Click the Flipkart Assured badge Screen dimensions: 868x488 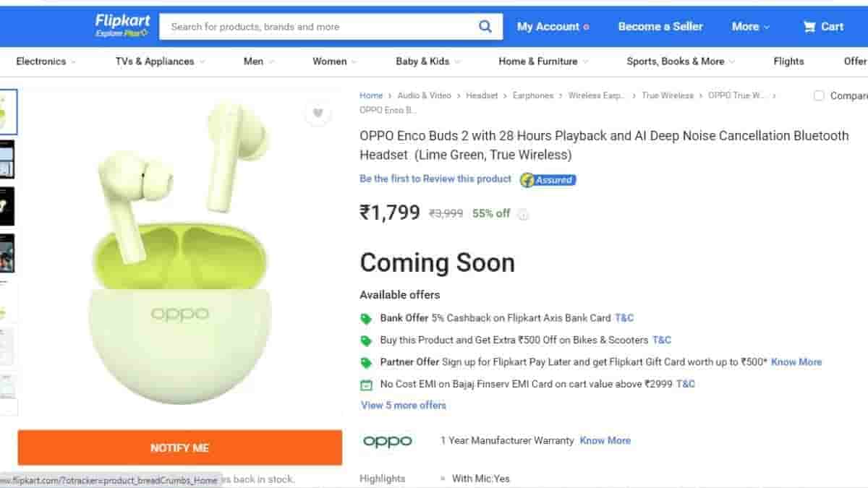[548, 180]
